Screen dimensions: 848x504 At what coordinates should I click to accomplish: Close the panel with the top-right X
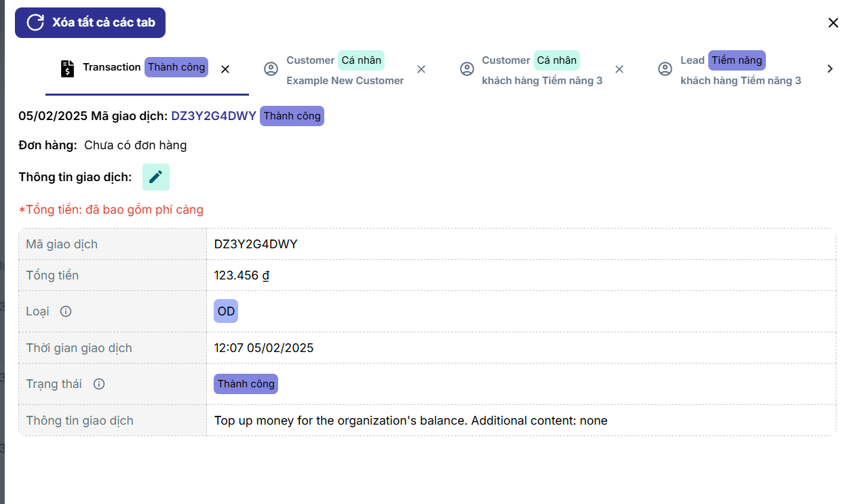coord(833,22)
